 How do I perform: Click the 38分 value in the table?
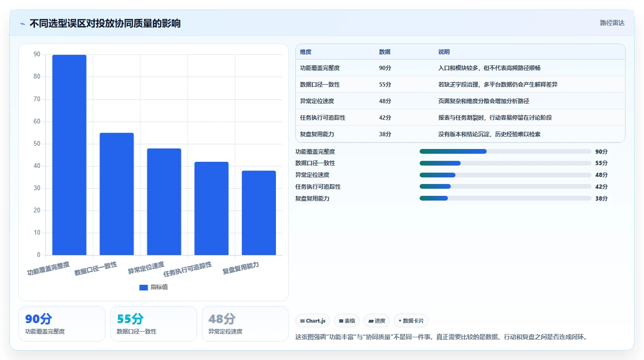(385, 134)
